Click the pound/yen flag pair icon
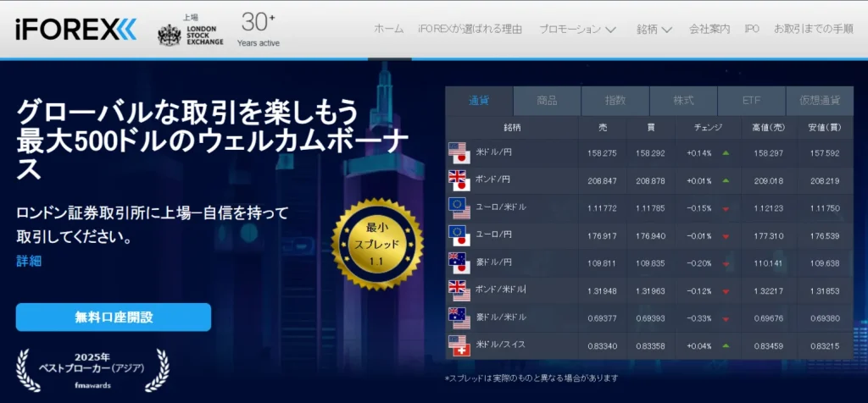Viewport: 868px width, 403px height. 459,181
